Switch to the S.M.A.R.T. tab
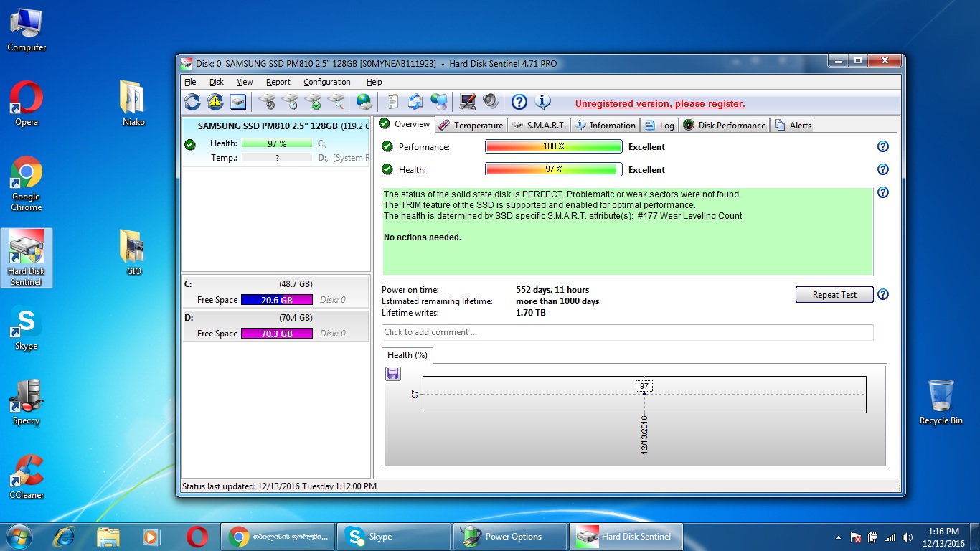 click(538, 126)
